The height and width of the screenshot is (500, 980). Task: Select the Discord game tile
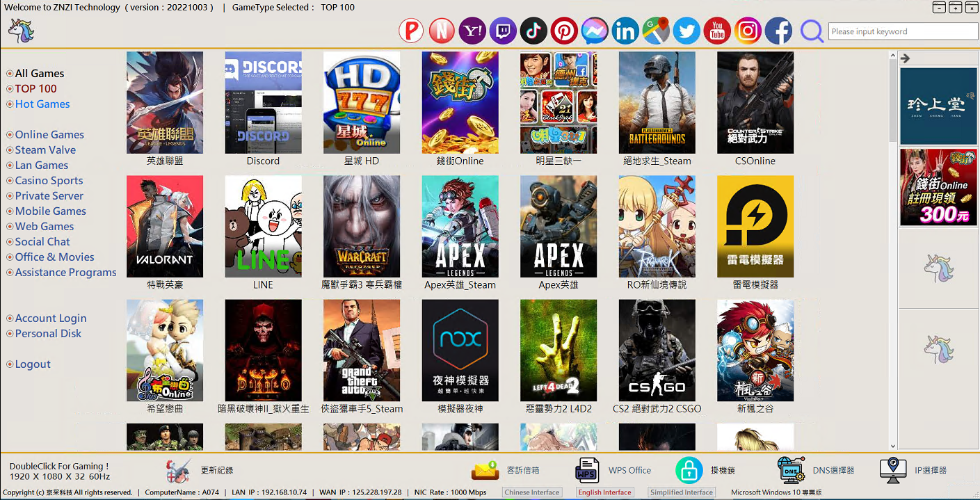pos(263,102)
